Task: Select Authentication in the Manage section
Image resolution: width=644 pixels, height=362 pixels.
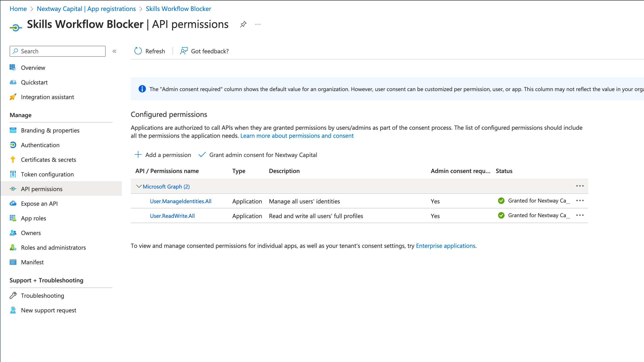Action: point(40,145)
